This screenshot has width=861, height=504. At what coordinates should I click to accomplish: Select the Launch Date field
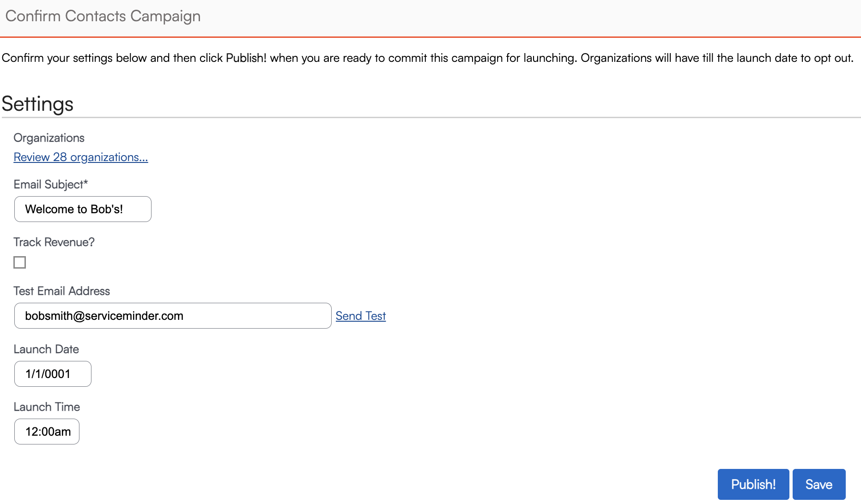(x=53, y=374)
